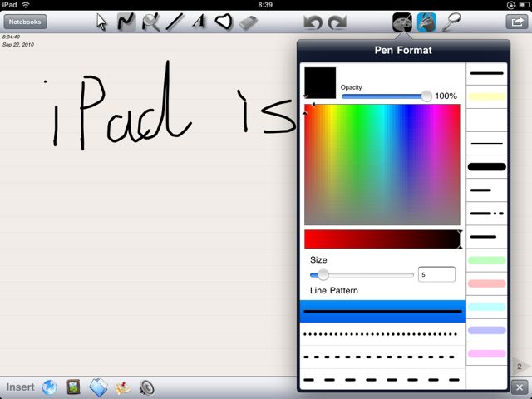
Task: Go to page 2 arrow
Action: click(x=520, y=367)
